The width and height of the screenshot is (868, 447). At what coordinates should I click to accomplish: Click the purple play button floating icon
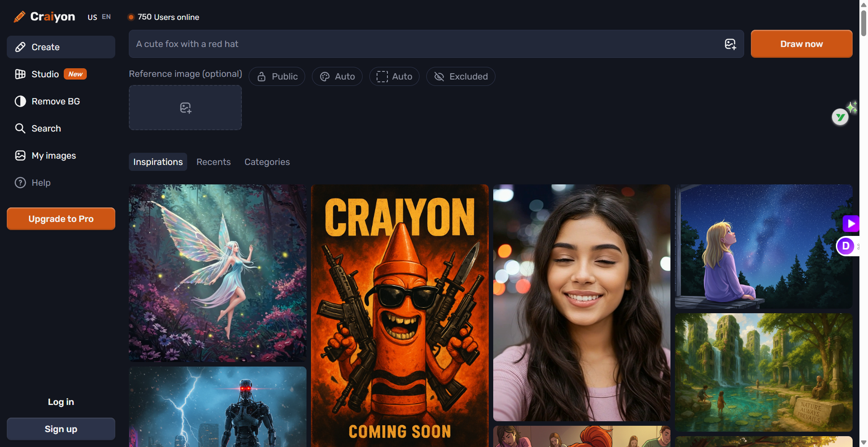pos(851,223)
